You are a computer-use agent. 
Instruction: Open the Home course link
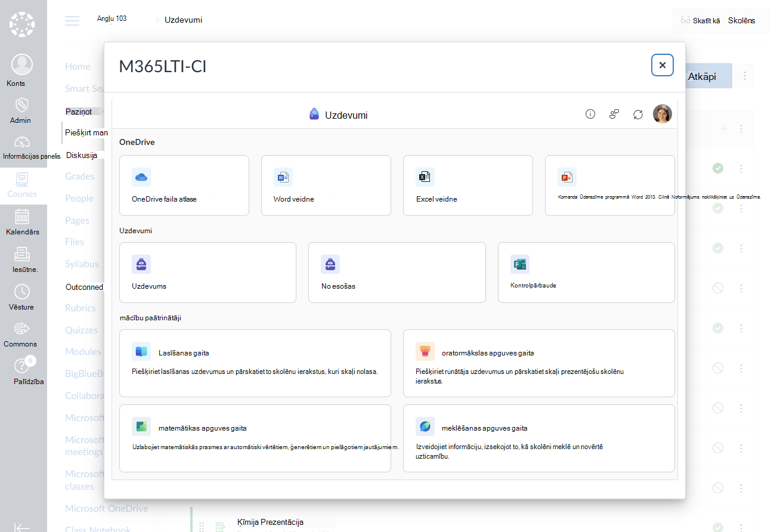pos(78,67)
